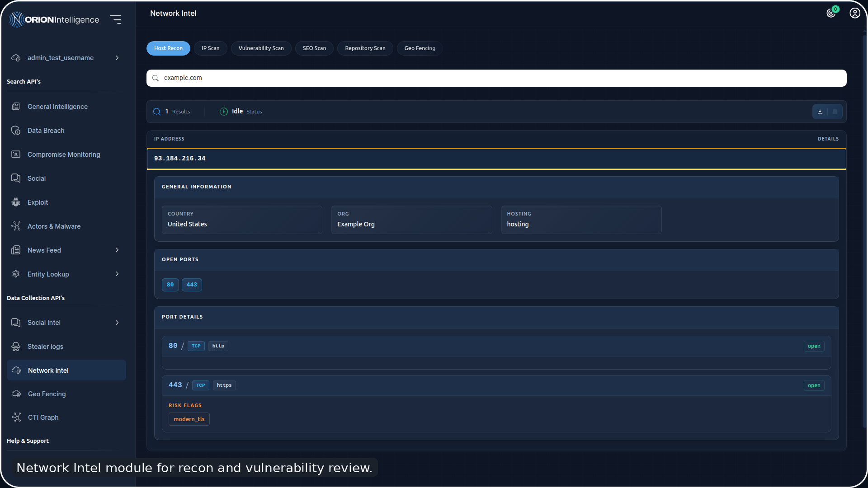Click CTI Graph icon
This screenshot has height=488, width=868.
(x=16, y=418)
